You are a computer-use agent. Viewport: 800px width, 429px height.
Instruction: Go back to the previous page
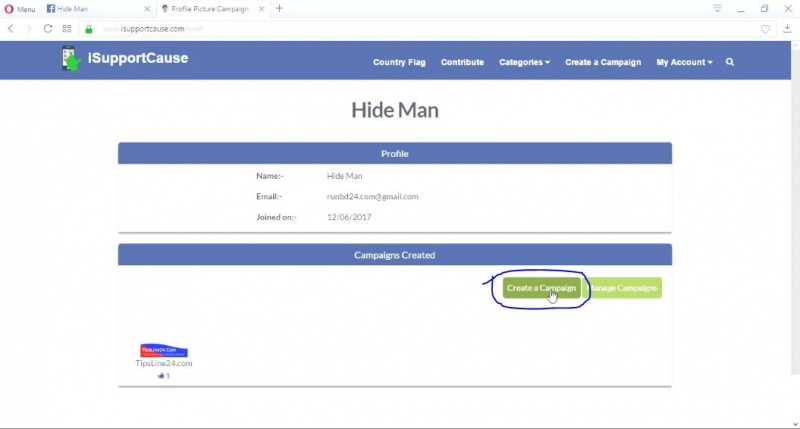[10, 29]
